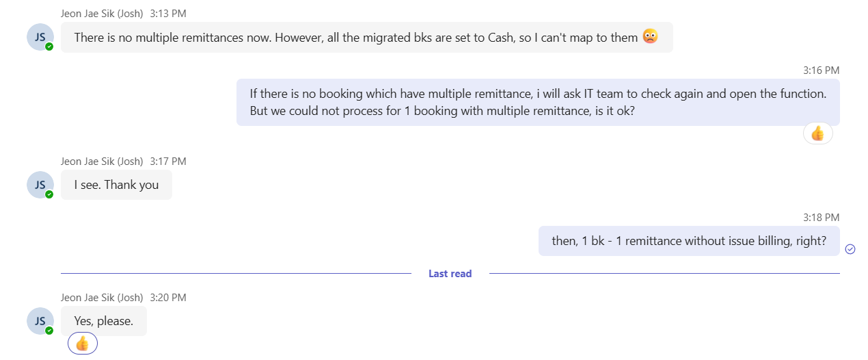Screen dimensions: 868x360
Task: Click the 3:16 PM timestamp
Action: 821,70
